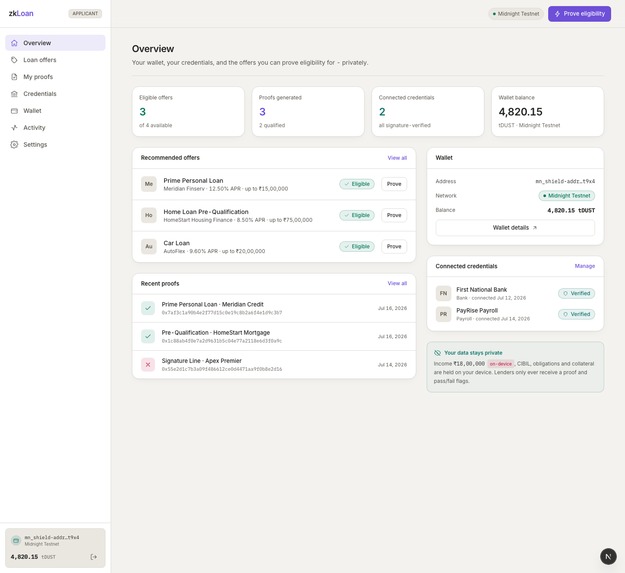
Task: Click Signature Line - Apex Premier proof title
Action: 201,361
